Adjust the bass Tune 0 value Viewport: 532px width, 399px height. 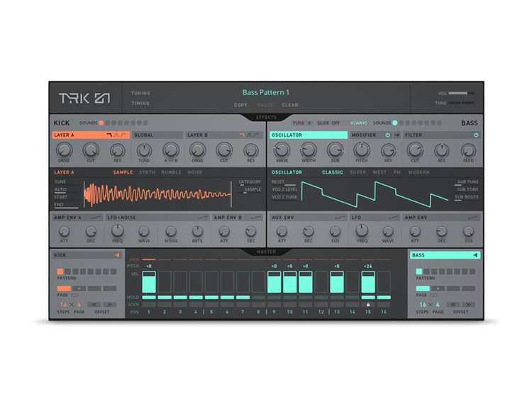pyautogui.click(x=301, y=123)
